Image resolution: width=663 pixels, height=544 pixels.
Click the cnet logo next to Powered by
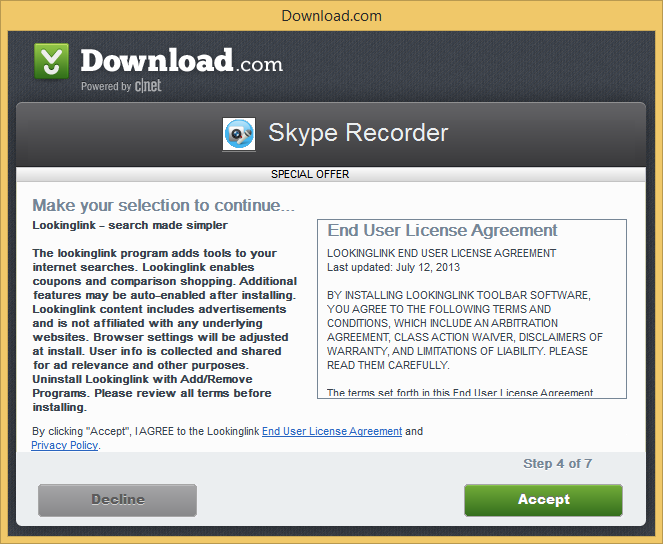coord(148,86)
